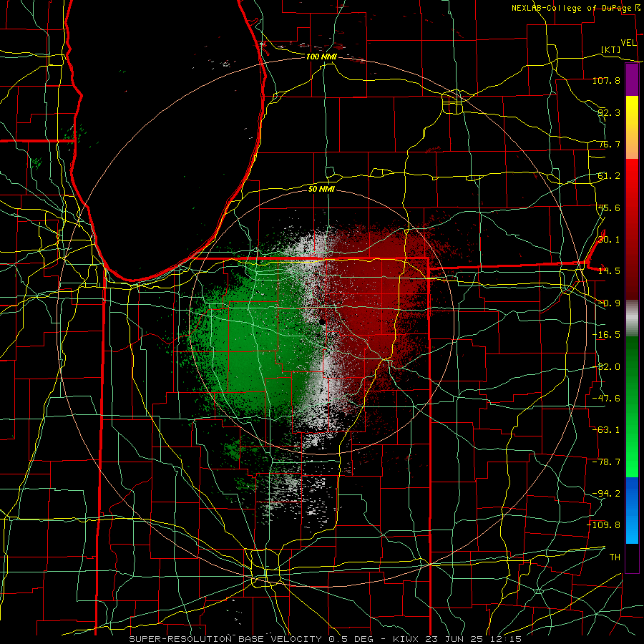Click the 50 NMI range ring label
644x644 pixels.
click(x=321, y=190)
